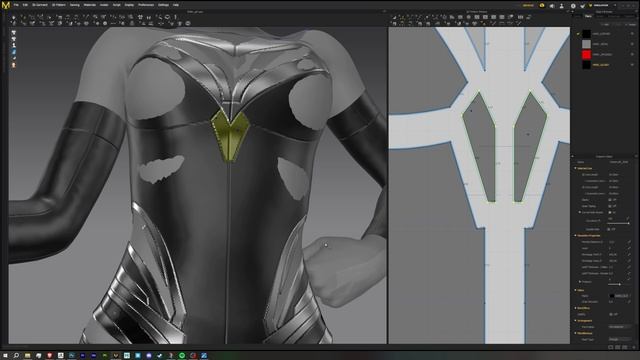
Task: Open the File menu
Action: [x=16, y=5]
